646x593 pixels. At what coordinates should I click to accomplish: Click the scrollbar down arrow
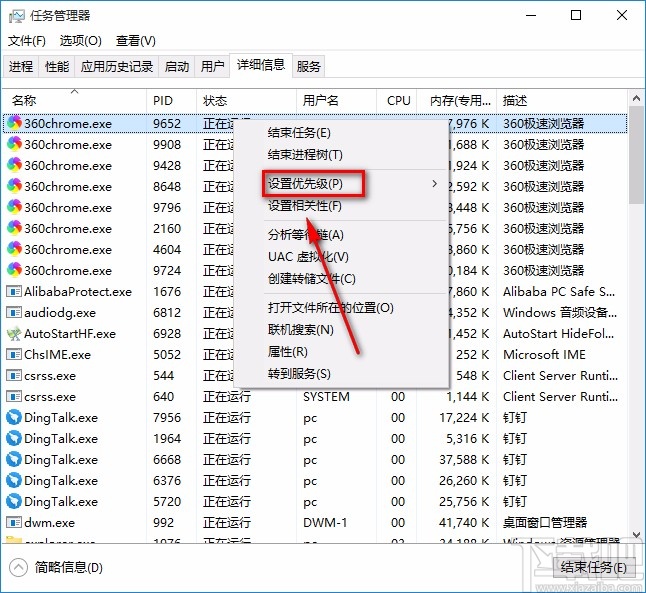click(x=636, y=535)
